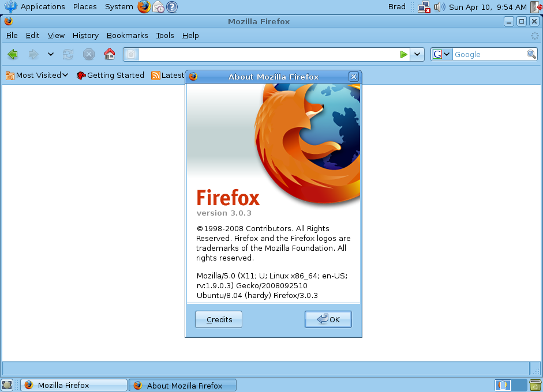Viewport: 543px width, 392px height.
Task: Click the user agent string text
Action: (272, 285)
